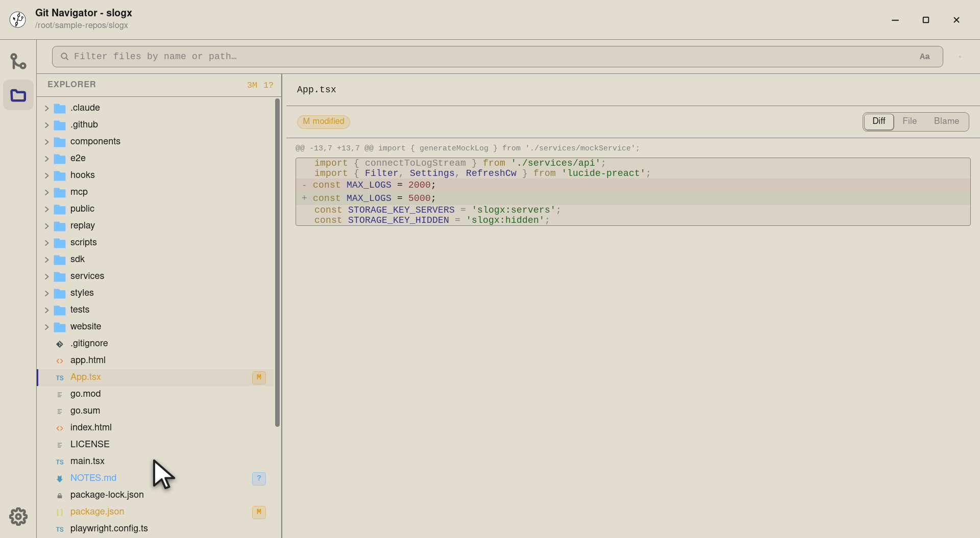
Task: Open the source control graph view
Action: 18,61
